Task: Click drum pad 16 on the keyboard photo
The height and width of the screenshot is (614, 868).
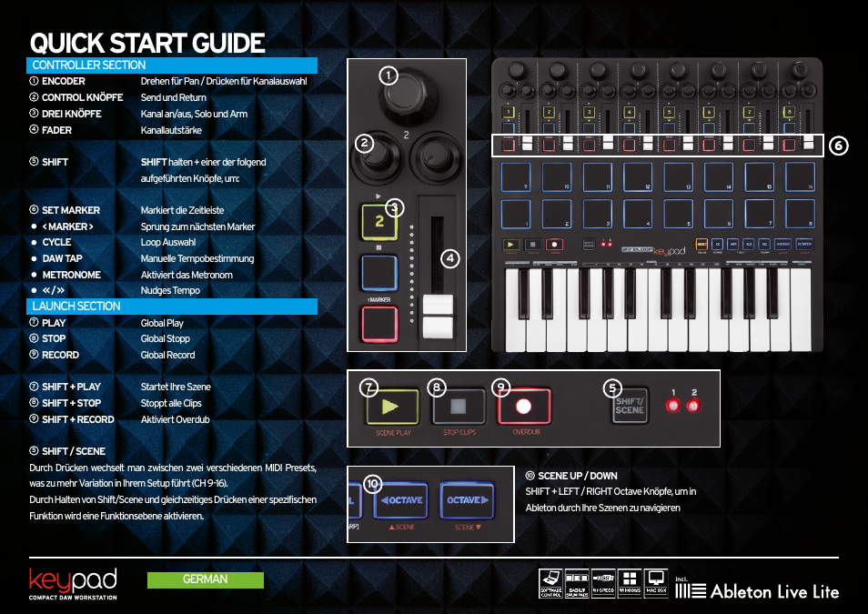Action: click(x=800, y=177)
